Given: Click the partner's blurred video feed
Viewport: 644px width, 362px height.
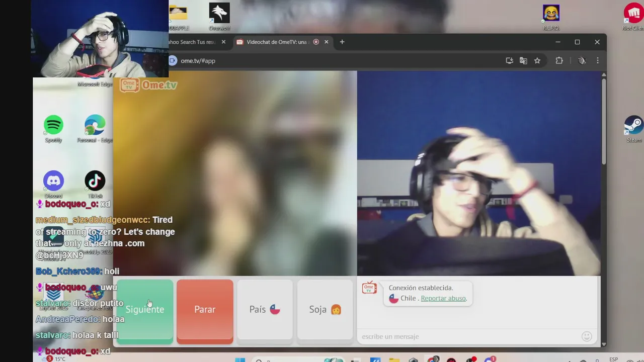Looking at the screenshot, I should (235, 173).
